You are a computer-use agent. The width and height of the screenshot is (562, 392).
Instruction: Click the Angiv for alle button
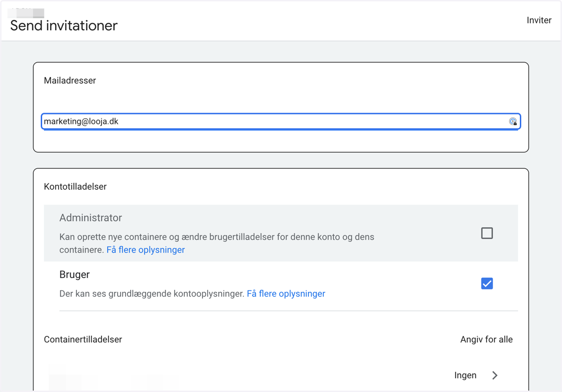(487, 340)
